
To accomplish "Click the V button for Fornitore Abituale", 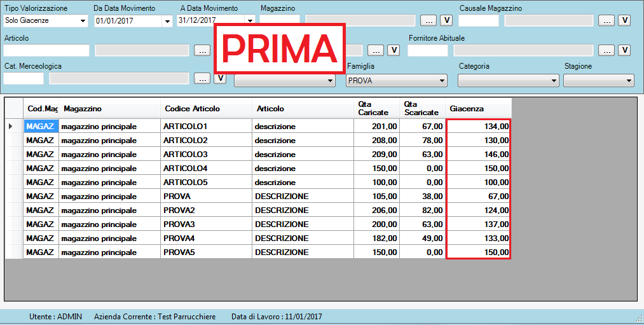I will pyautogui.click(x=624, y=50).
